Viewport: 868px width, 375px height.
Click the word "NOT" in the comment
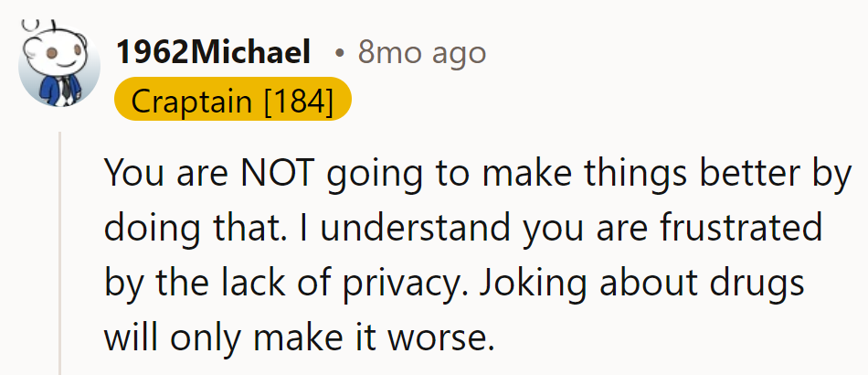coord(279,174)
